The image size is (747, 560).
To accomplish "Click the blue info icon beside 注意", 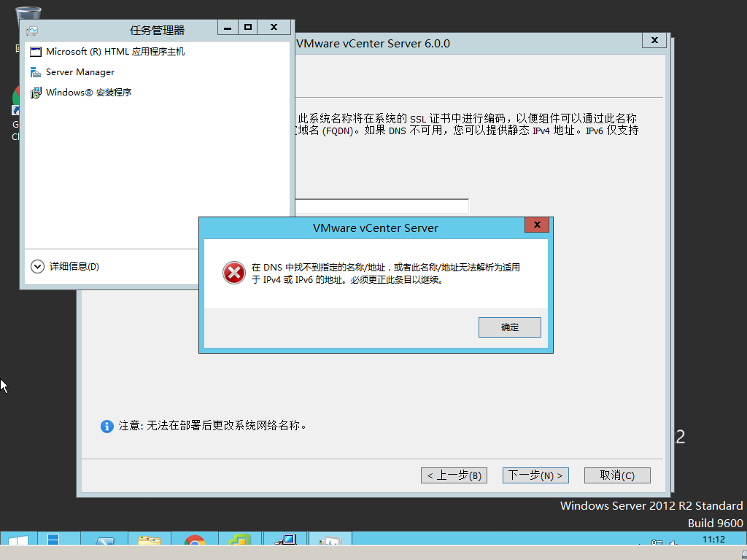I will [x=107, y=426].
